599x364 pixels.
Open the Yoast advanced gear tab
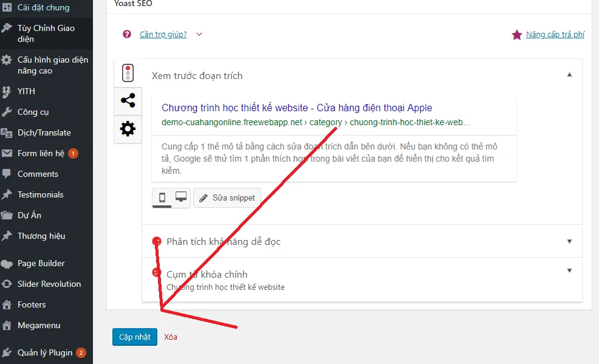coord(128,129)
